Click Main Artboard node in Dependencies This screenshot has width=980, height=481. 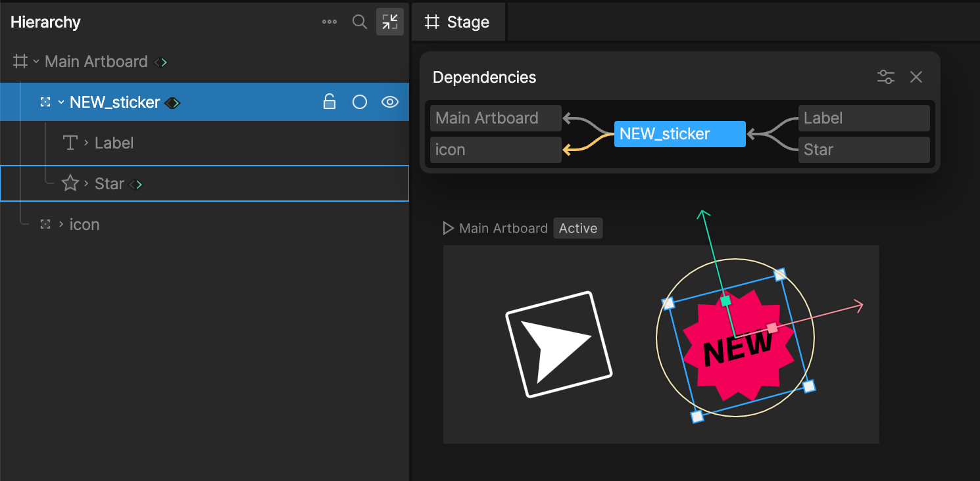click(496, 118)
